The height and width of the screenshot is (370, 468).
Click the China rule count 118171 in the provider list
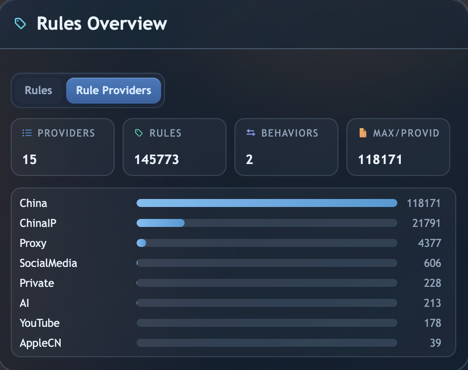coord(424,203)
